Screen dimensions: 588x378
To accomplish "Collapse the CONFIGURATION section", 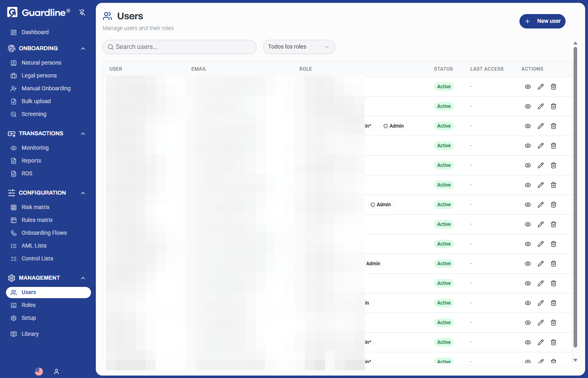I will pyautogui.click(x=83, y=193).
